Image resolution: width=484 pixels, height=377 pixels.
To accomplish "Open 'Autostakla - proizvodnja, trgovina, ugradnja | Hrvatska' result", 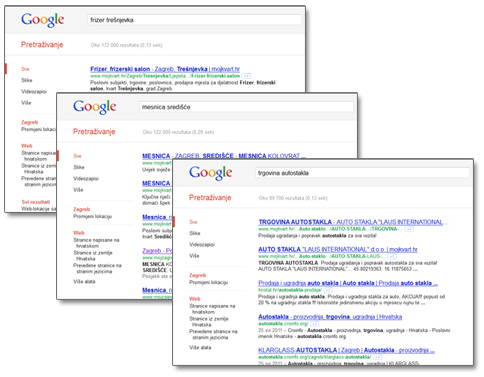I will 330,317.
